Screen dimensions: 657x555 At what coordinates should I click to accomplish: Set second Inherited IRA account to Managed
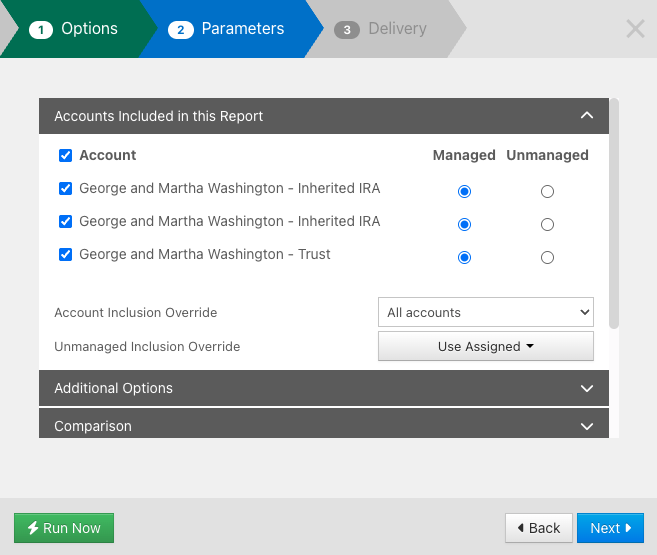tap(464, 225)
